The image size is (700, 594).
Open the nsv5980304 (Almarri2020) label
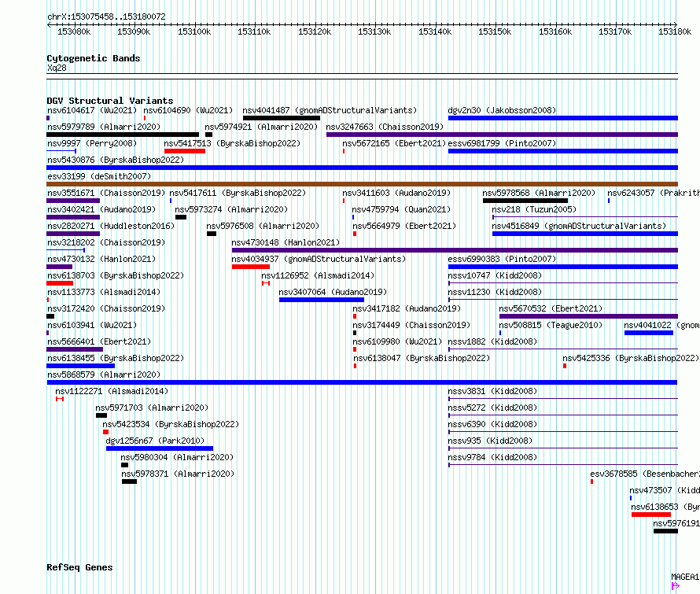[x=177, y=457]
